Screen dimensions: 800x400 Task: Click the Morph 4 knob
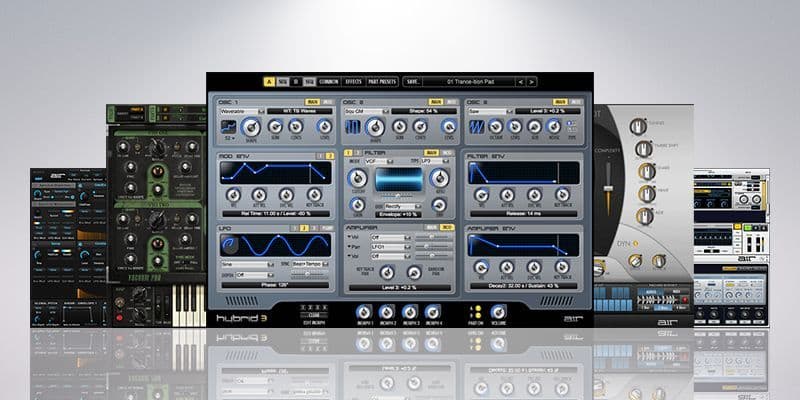click(x=433, y=312)
